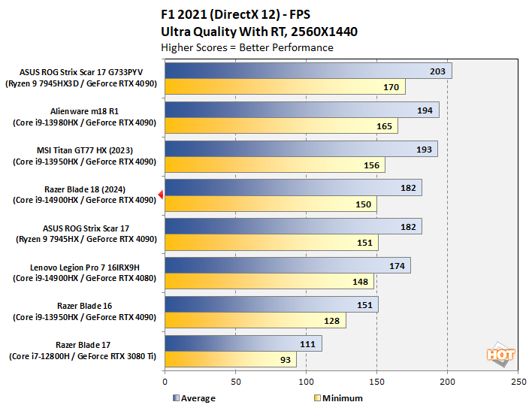Image resolution: width=532 pixels, height=408 pixels.
Task: Select the 150 minimum bar for Razer Blade 18
Action: coord(271,204)
